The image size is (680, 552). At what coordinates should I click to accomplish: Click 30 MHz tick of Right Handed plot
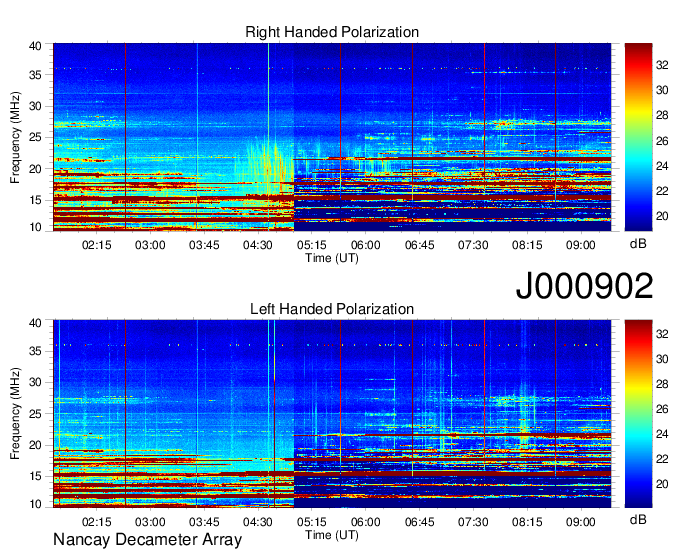pos(35,106)
